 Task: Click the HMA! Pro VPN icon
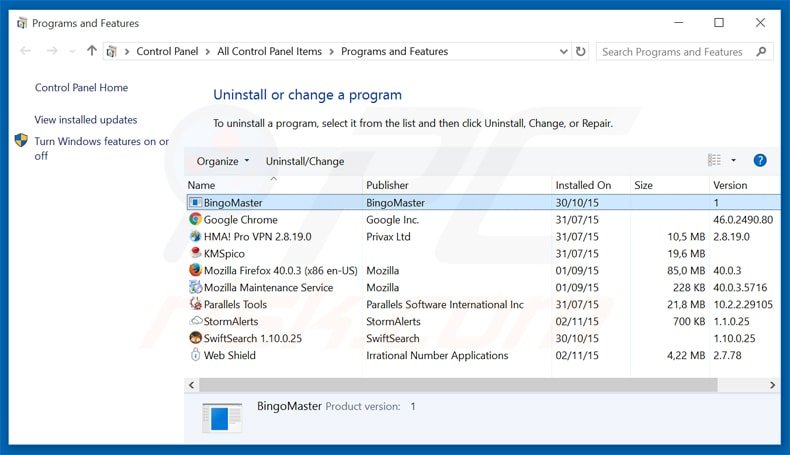click(195, 237)
